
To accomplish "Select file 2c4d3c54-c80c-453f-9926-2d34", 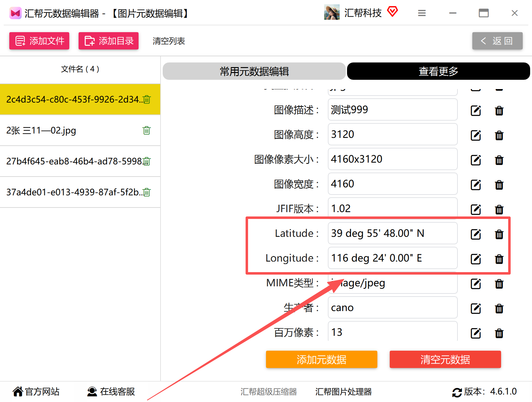I will 80,99.
